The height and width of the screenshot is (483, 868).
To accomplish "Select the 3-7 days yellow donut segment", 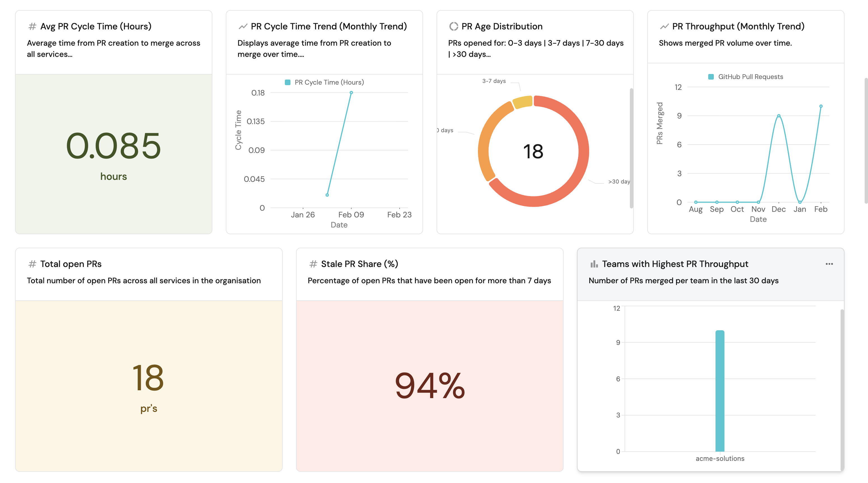I will pos(523,102).
